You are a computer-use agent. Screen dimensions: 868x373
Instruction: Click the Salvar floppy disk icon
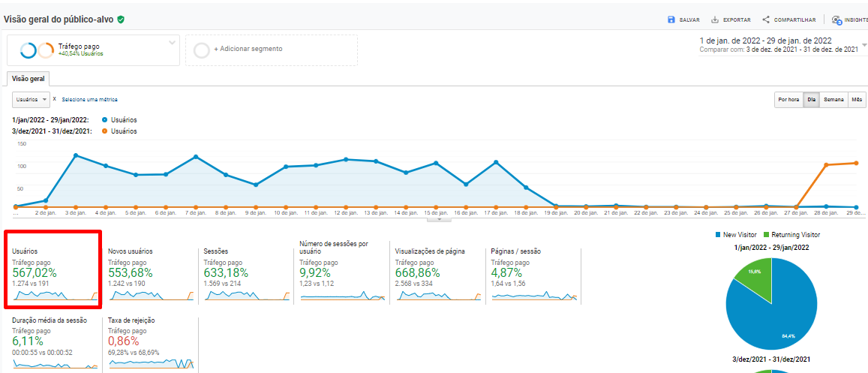(671, 20)
